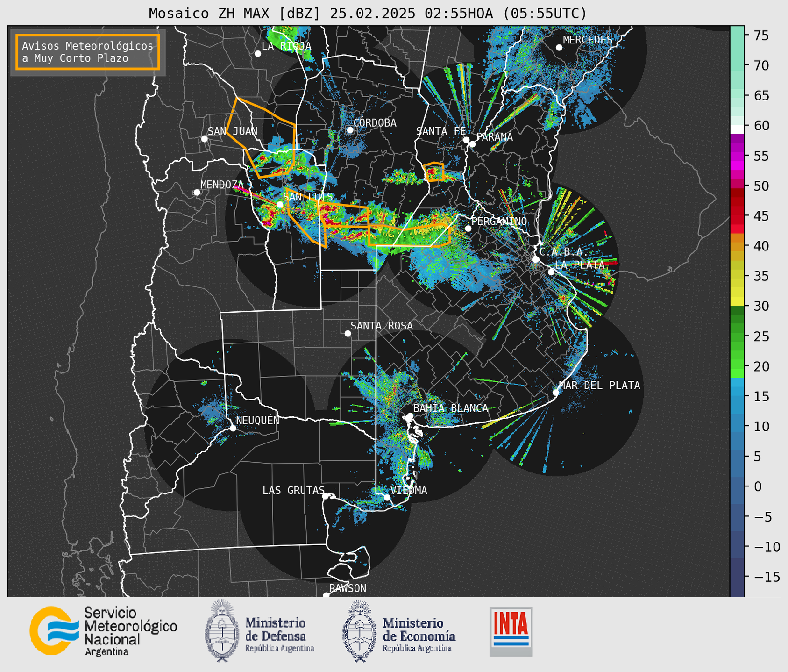
Task: Click the Ministerio de Defensa crest
Action: [222, 631]
